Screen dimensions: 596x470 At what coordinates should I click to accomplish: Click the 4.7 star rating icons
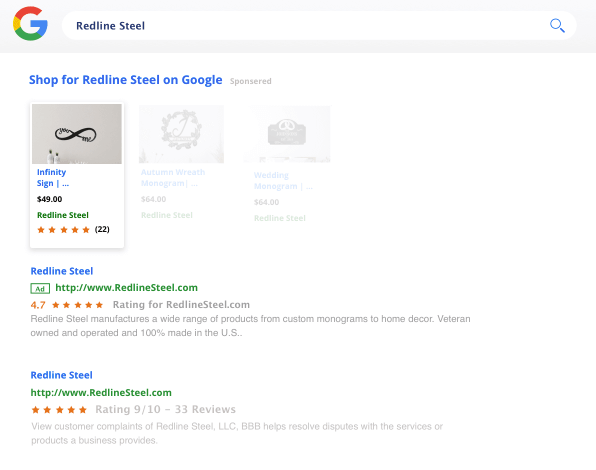click(78, 305)
